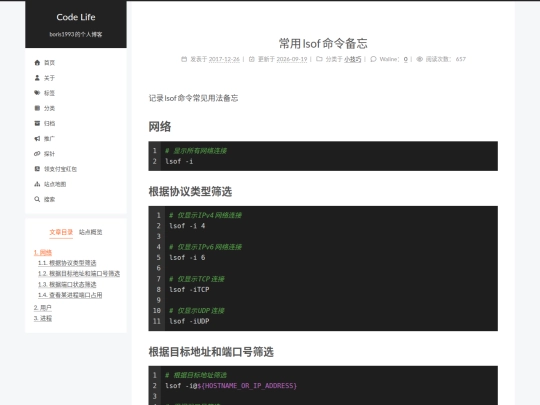Click the home icon beside 首页
The width and height of the screenshot is (540, 405).
tap(37, 62)
